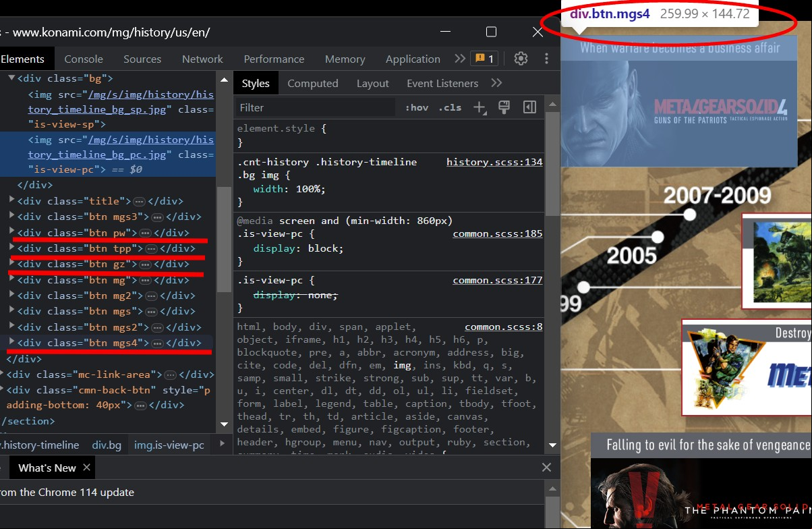Show more DevTools panel tabs
This screenshot has width=812, height=529.
pos(460,59)
